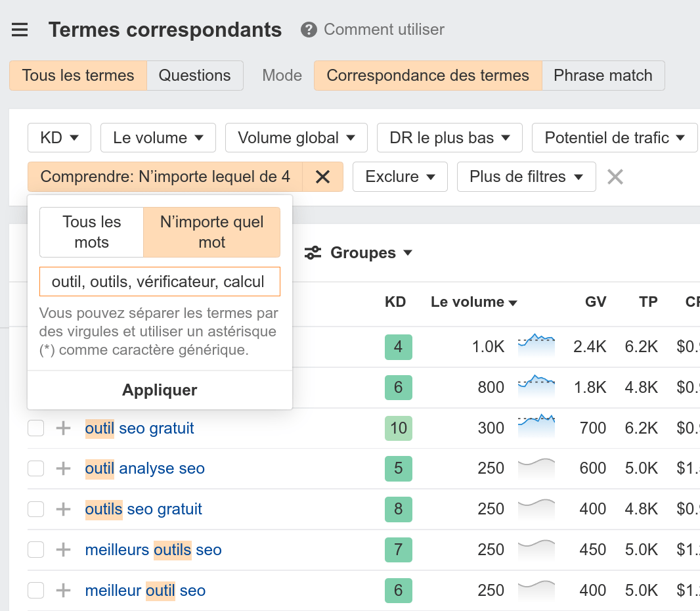Open the KD filter dropdown

tap(59, 137)
